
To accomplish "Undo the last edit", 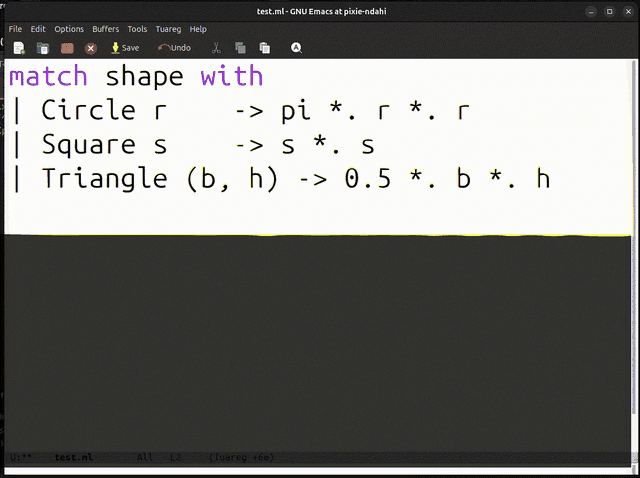I will click(x=174, y=48).
